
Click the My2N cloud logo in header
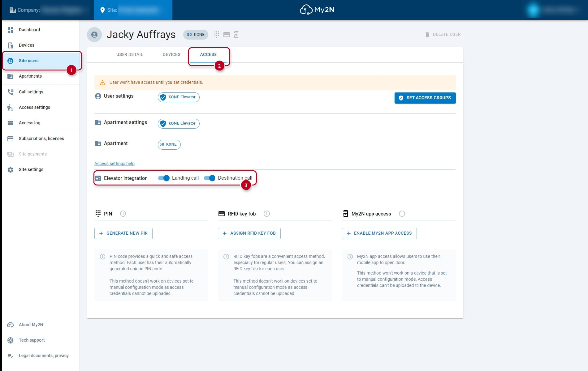317,10
